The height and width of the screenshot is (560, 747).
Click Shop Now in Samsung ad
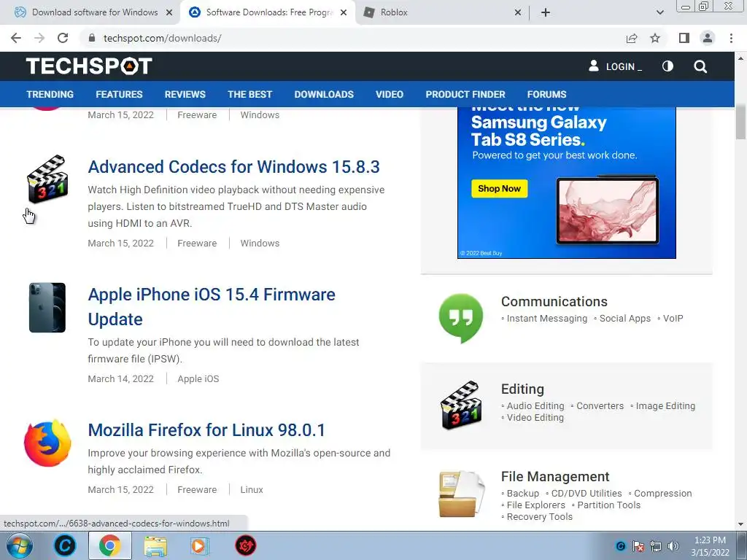499,189
